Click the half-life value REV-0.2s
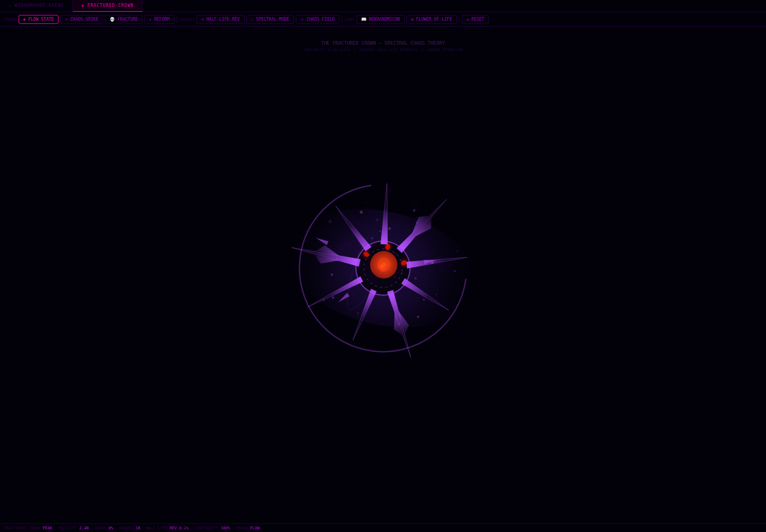The height and width of the screenshot is (532, 766). click(x=179, y=528)
